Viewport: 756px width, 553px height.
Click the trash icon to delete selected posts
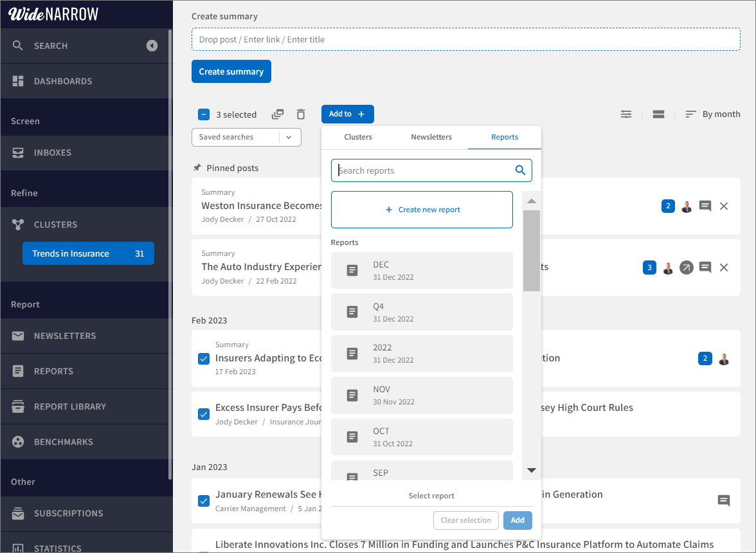click(301, 114)
